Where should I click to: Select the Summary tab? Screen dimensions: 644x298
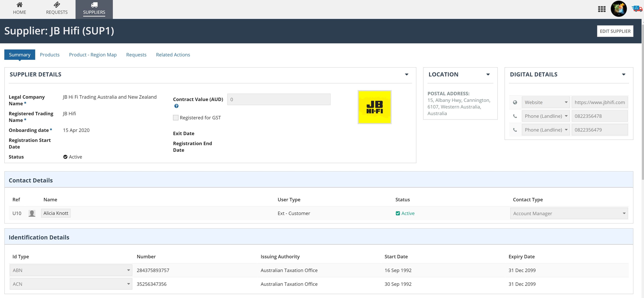click(20, 55)
